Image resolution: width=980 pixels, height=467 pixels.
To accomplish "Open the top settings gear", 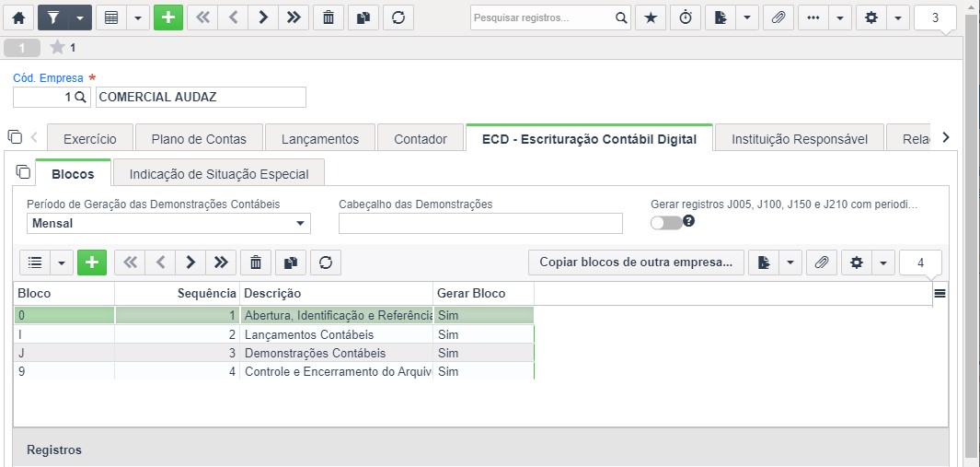I will point(870,18).
